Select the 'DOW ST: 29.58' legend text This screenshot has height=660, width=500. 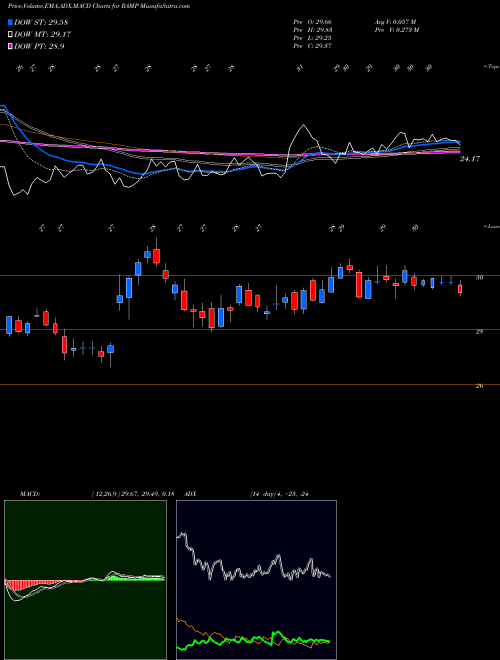coord(41,22)
